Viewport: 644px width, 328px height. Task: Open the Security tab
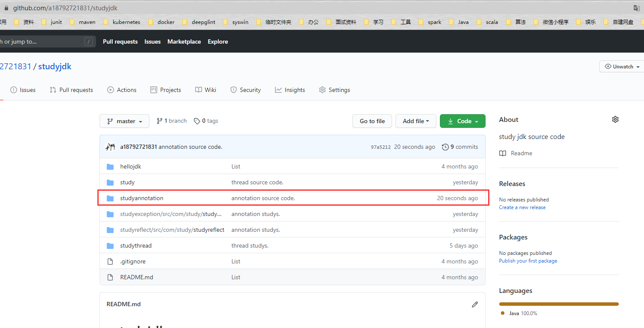(x=246, y=90)
